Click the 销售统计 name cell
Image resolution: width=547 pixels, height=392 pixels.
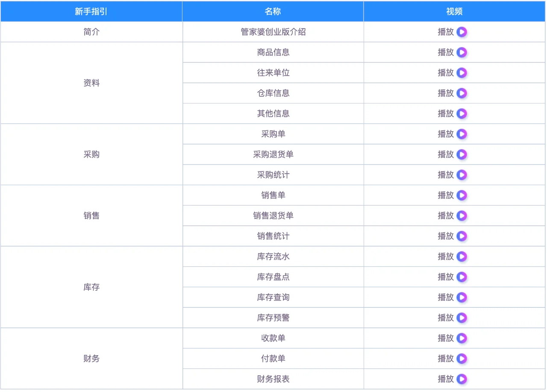click(273, 236)
